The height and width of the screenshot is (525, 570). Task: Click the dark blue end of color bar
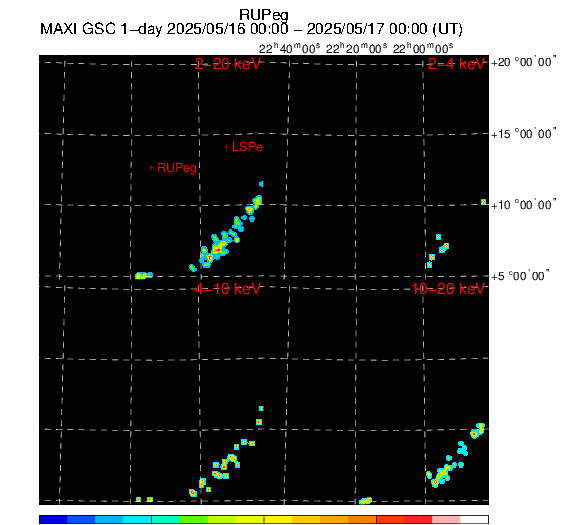[53, 519]
